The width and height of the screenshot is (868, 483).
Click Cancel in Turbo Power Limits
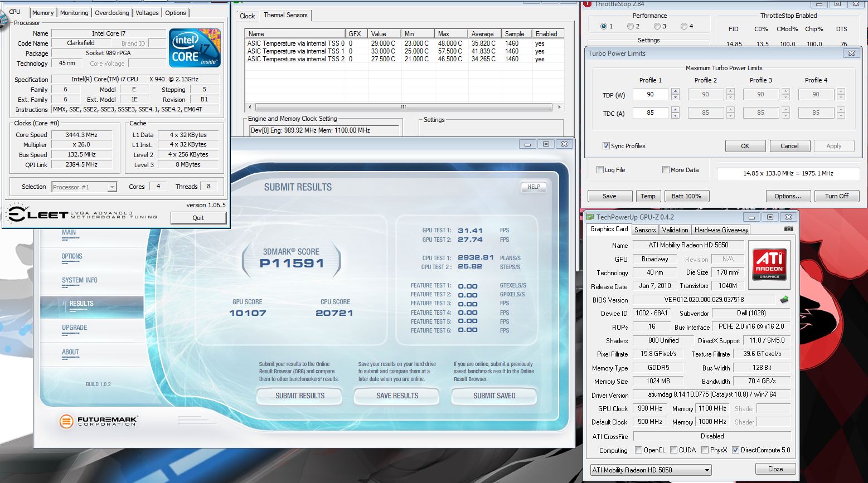coord(789,146)
